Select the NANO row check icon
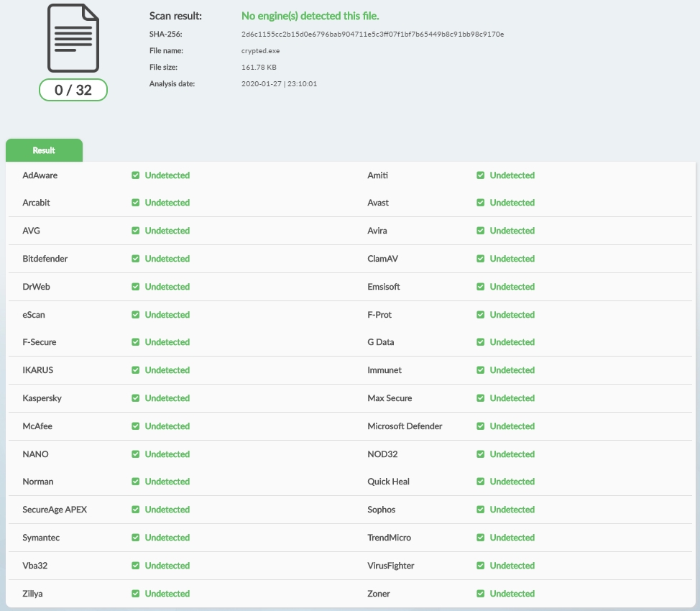Viewport: 700px width, 611px height. click(136, 454)
